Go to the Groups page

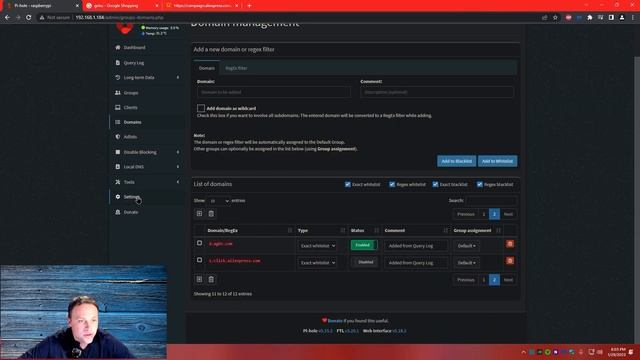click(131, 93)
